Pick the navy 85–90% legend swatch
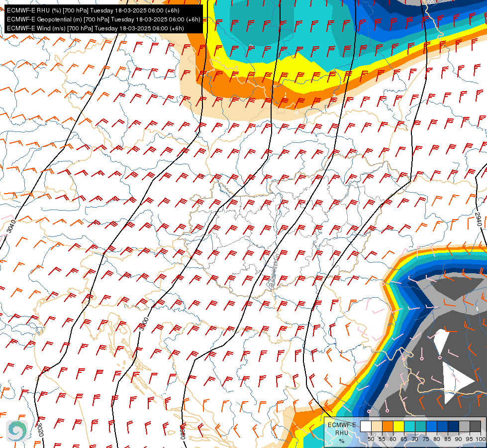 click(453, 426)
